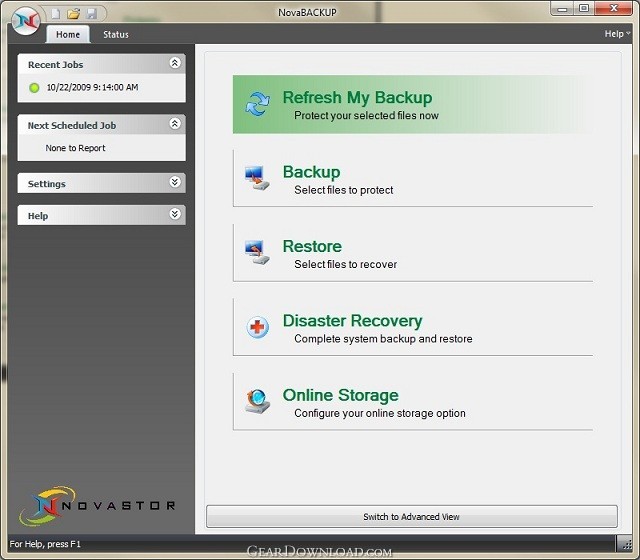Click the Restore heading link
The image size is (640, 560).
[312, 246]
